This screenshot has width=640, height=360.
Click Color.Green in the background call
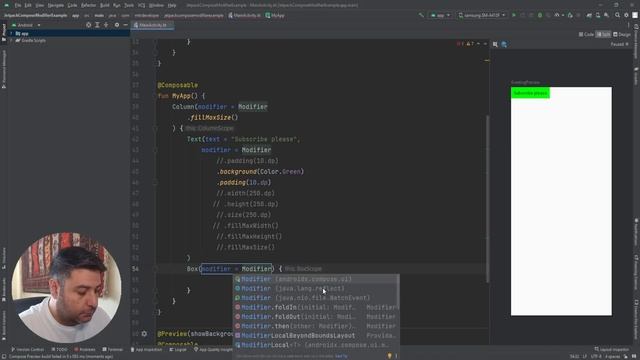click(280, 171)
